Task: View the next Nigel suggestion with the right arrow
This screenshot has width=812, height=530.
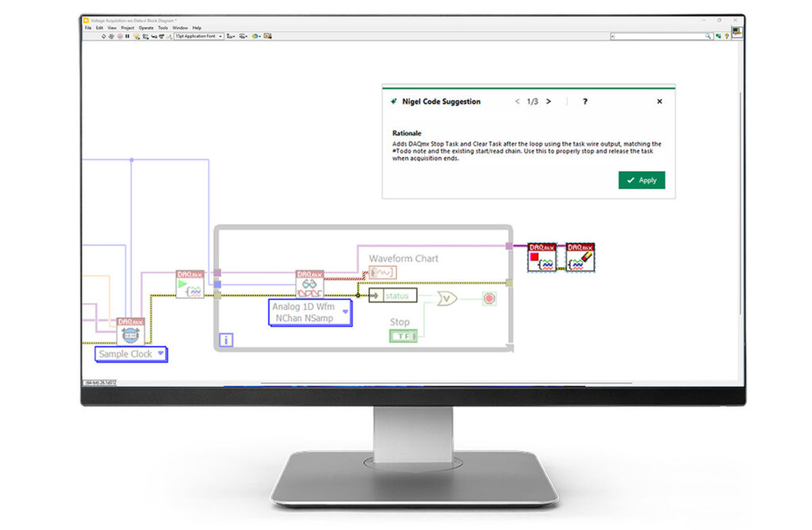Action: [x=550, y=101]
